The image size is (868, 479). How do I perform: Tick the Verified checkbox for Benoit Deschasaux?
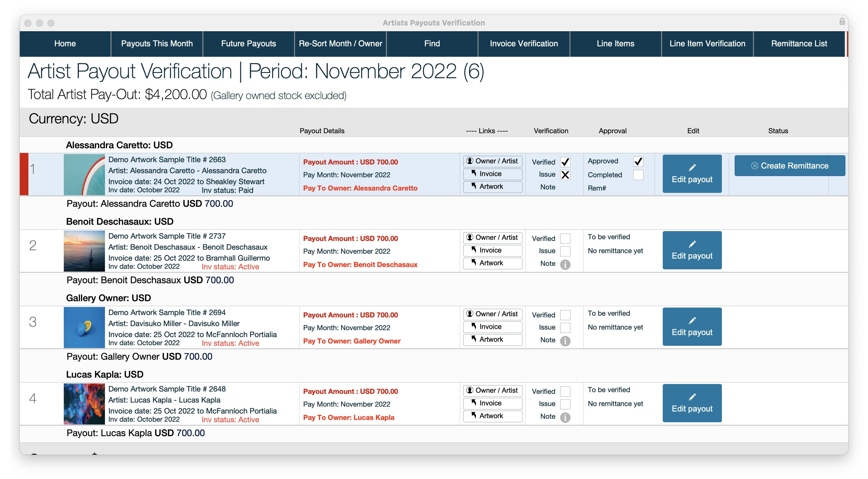click(565, 239)
